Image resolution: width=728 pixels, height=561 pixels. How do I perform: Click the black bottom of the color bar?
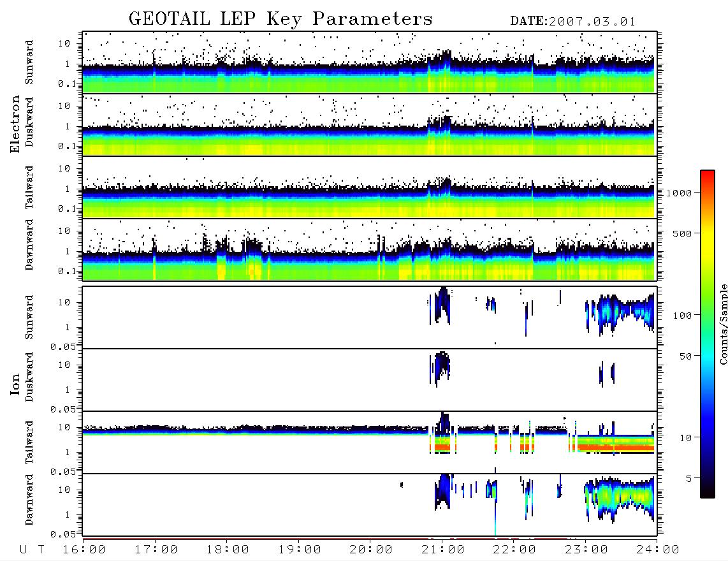(708, 490)
